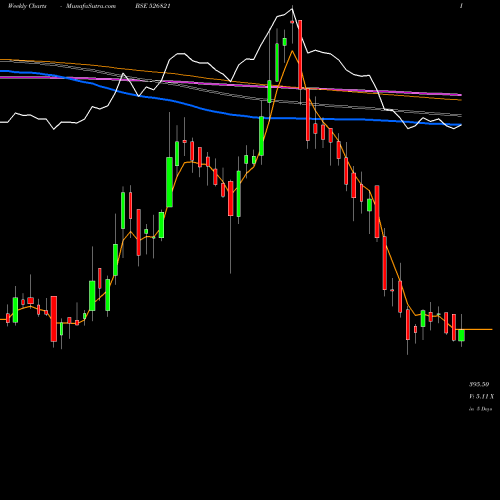Screen dimensions: 500x500
Task: Click the tallest red candlestick at the peak
Action: click(300, 55)
